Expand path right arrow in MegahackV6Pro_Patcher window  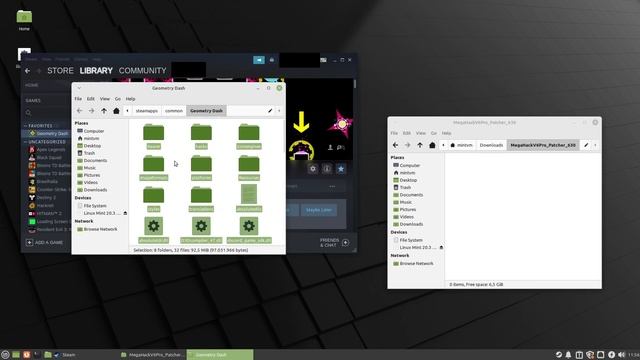(x=596, y=145)
